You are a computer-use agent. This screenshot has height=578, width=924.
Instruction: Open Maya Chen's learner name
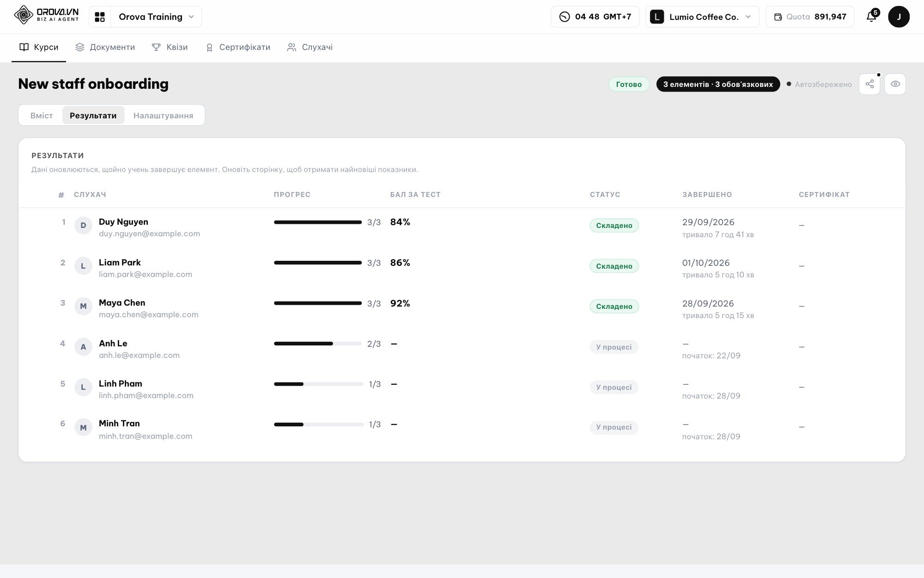pos(122,303)
